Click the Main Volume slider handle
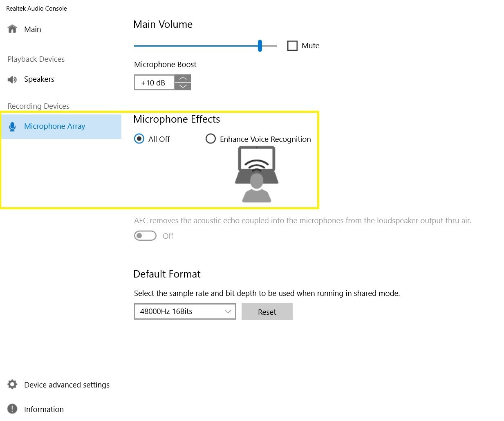Image resolution: width=504 pixels, height=421 pixels. 260,46
